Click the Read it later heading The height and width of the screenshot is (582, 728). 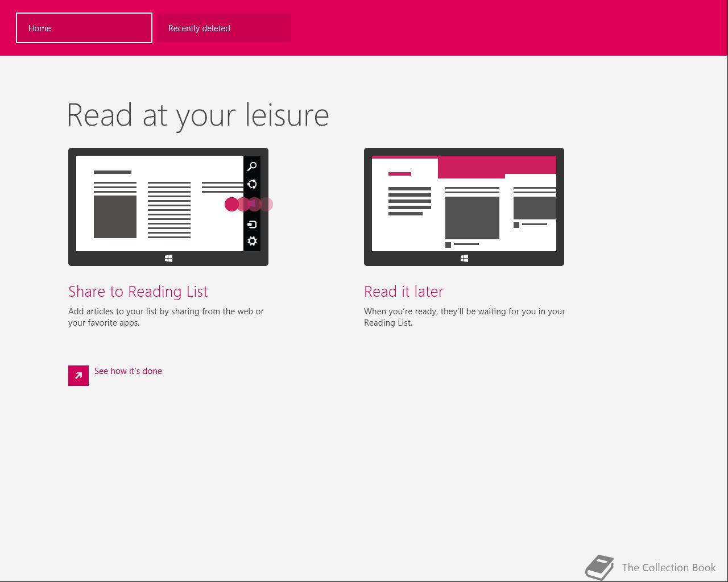[404, 292]
